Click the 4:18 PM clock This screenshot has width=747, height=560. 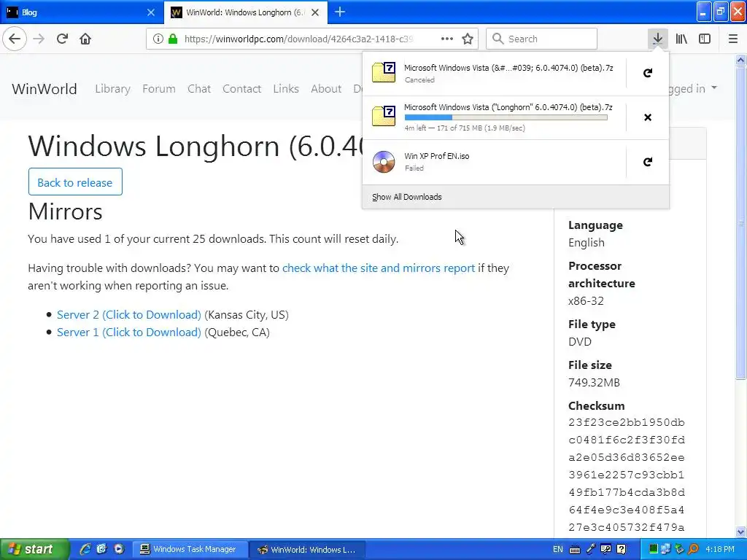click(720, 549)
